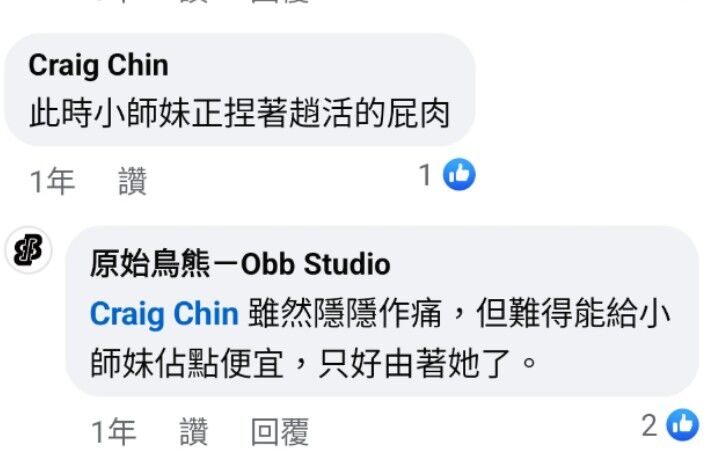
Task: Open the Obb Studio profile avatar
Action: pos(29,250)
